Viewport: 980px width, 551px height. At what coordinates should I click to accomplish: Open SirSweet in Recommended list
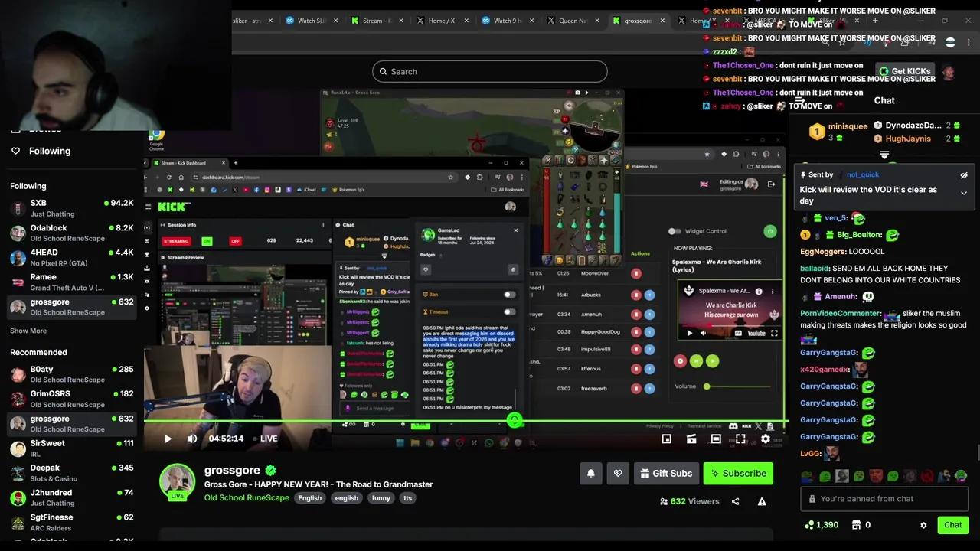72,448
